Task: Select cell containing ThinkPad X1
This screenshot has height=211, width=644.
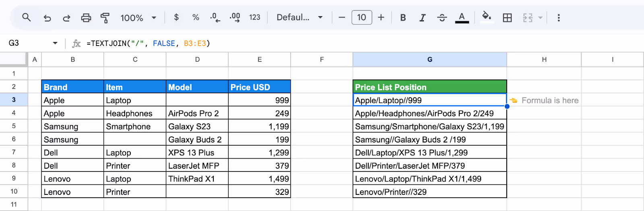Action: tap(197, 179)
